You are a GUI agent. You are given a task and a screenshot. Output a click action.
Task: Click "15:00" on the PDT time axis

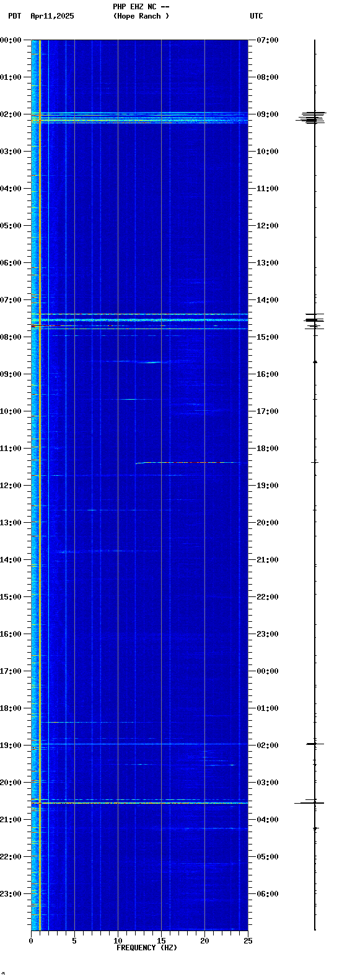(11, 597)
